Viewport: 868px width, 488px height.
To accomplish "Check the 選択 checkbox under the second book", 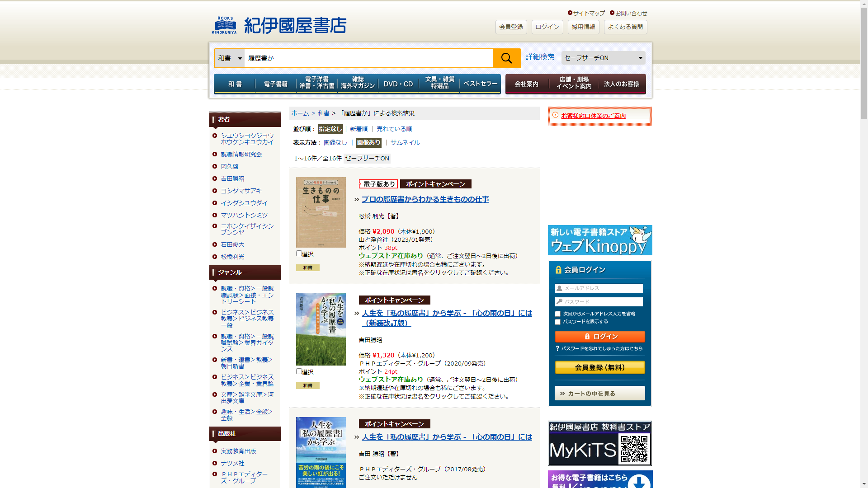I will [299, 371].
